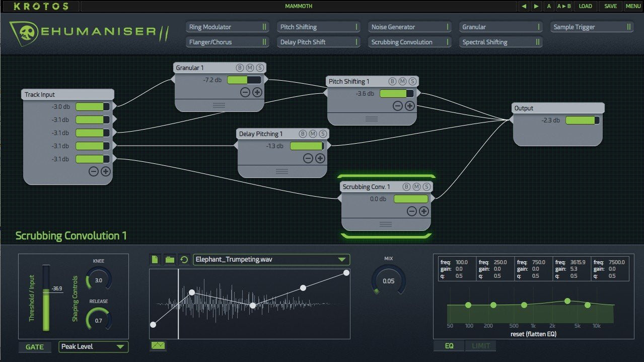Viewport: 644px width, 362px height.
Task: Switch to the LIMIT tab
Action: click(480, 346)
